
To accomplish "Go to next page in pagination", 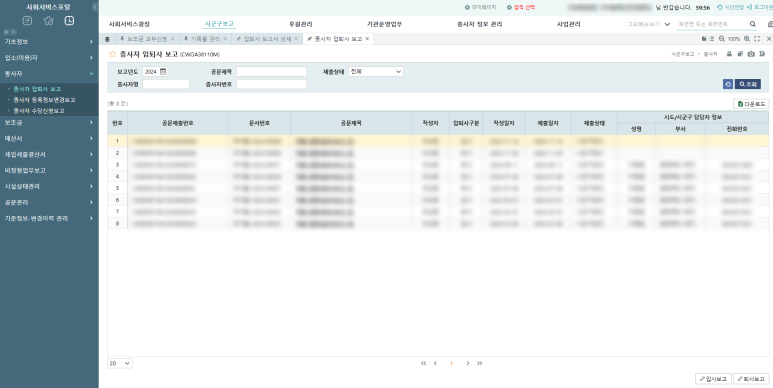I will [467, 363].
